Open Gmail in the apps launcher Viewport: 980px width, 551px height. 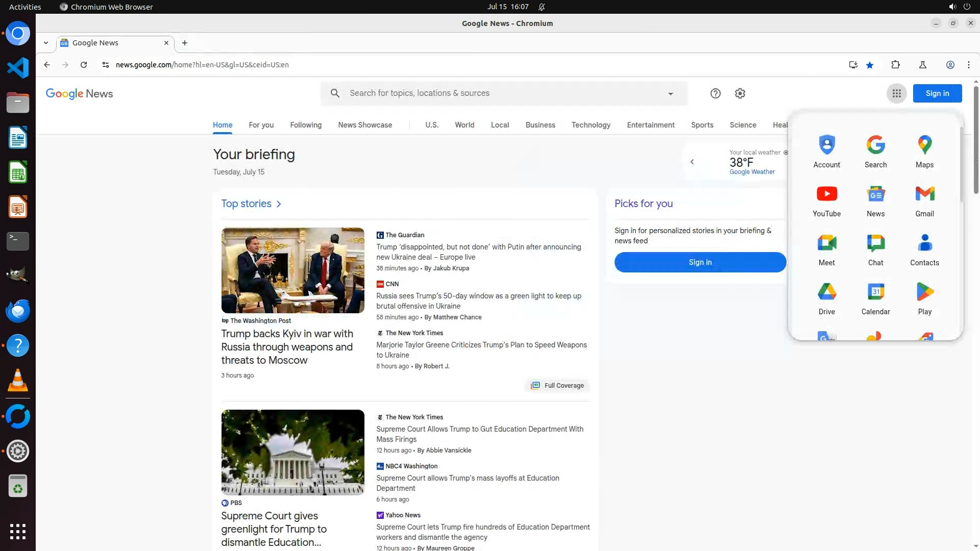tap(924, 201)
